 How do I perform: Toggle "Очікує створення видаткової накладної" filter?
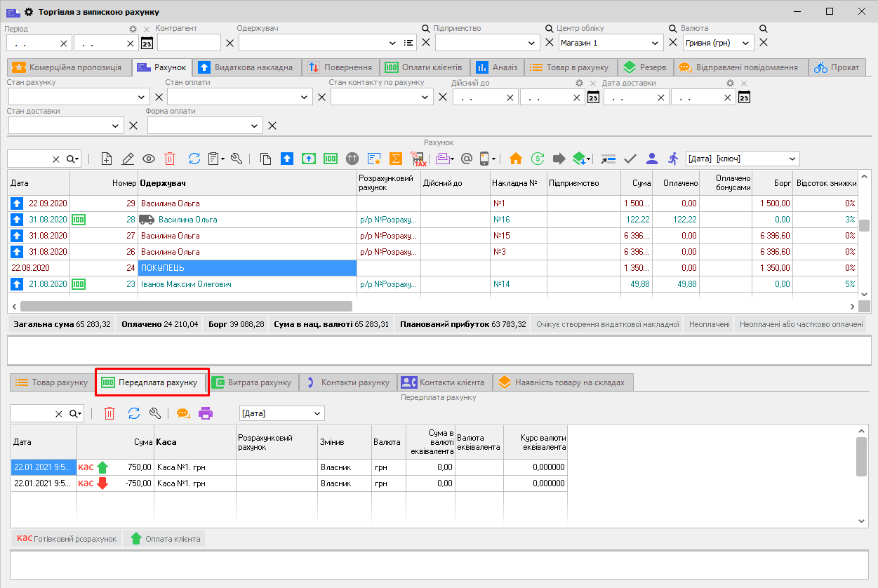pos(607,324)
